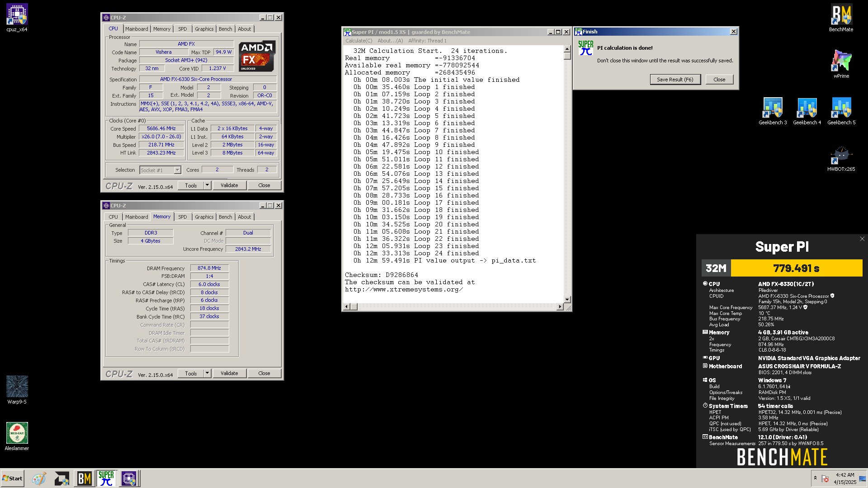Select Mainboard tab in top CPU-Z window
Screen dimensions: 868x488
tap(137, 29)
